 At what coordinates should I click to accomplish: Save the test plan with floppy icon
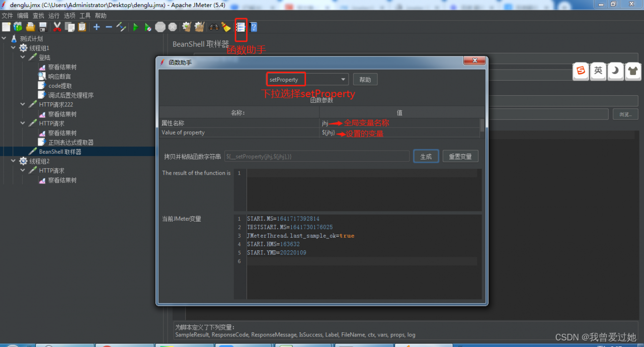pos(43,27)
